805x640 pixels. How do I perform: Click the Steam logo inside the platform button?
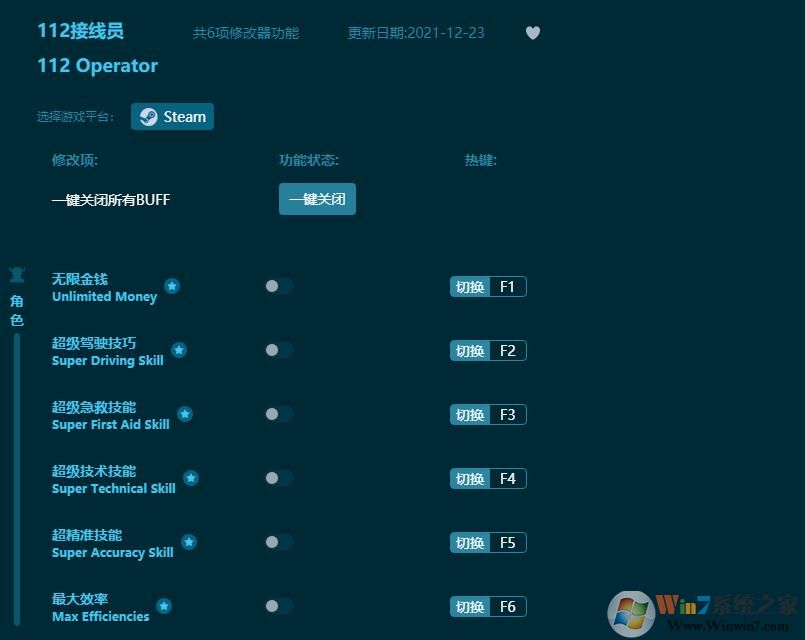(148, 116)
